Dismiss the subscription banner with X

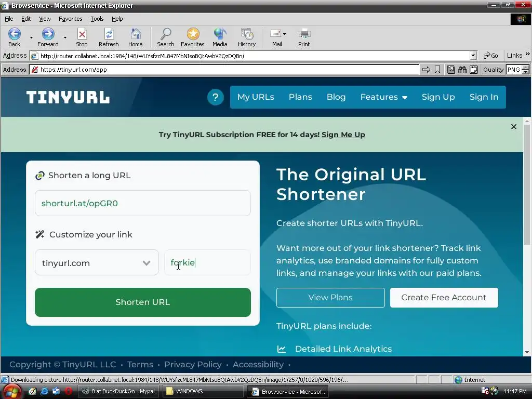[x=514, y=127]
